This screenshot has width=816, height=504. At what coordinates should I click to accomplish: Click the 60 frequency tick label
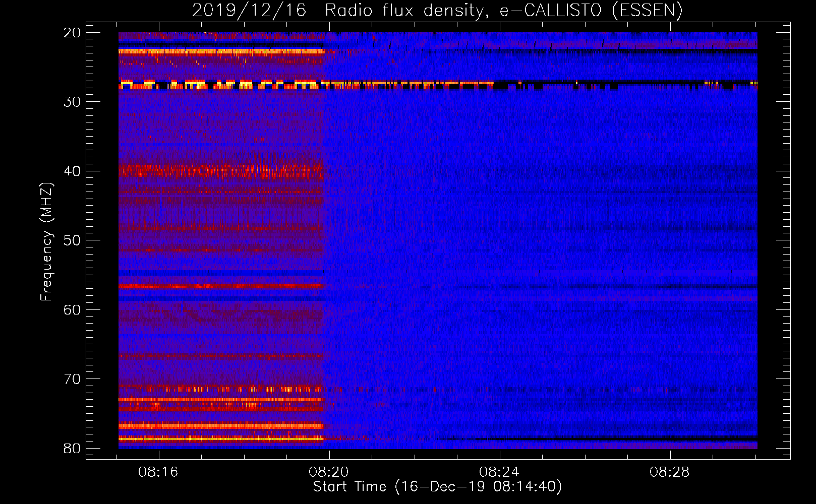pos(73,310)
